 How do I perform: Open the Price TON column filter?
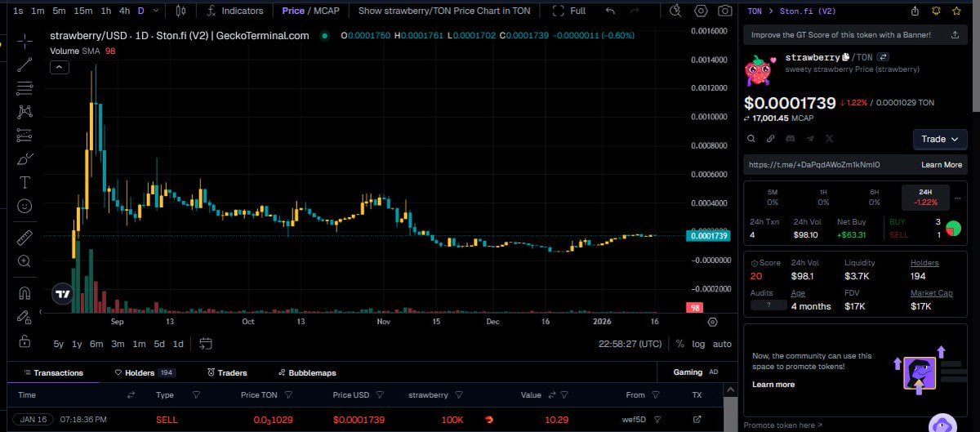click(x=288, y=395)
